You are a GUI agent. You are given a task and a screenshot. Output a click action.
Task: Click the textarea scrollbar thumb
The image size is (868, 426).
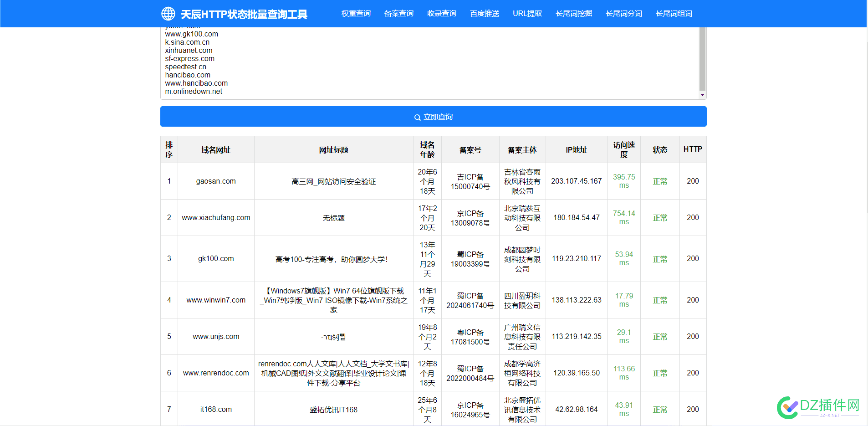[x=702, y=58]
